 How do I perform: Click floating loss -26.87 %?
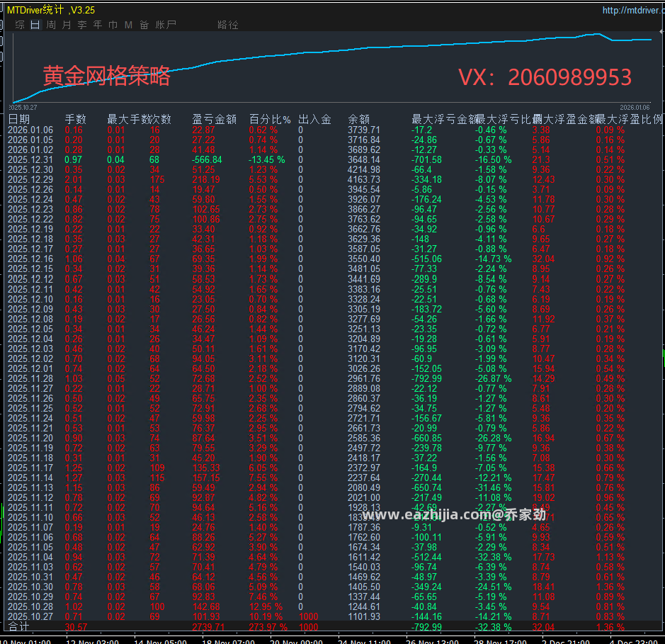tap(493, 378)
